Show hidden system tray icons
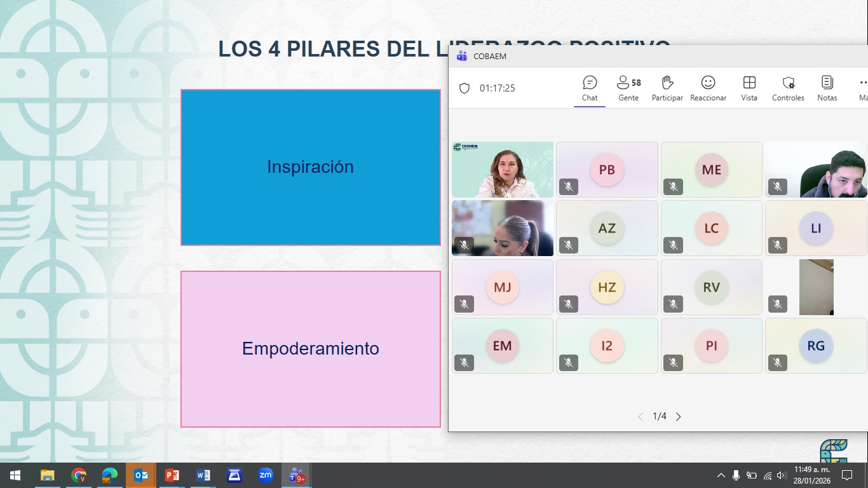 pyautogui.click(x=721, y=475)
